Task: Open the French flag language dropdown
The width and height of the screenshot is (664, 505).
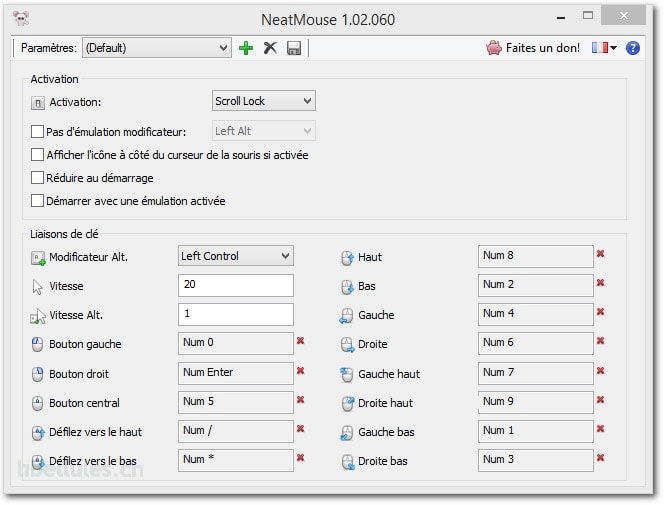Action: click(x=604, y=48)
